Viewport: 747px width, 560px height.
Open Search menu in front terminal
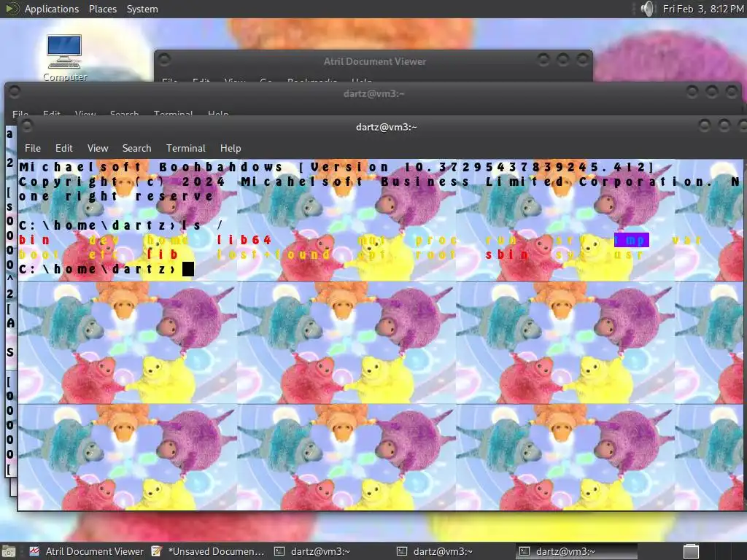(136, 148)
